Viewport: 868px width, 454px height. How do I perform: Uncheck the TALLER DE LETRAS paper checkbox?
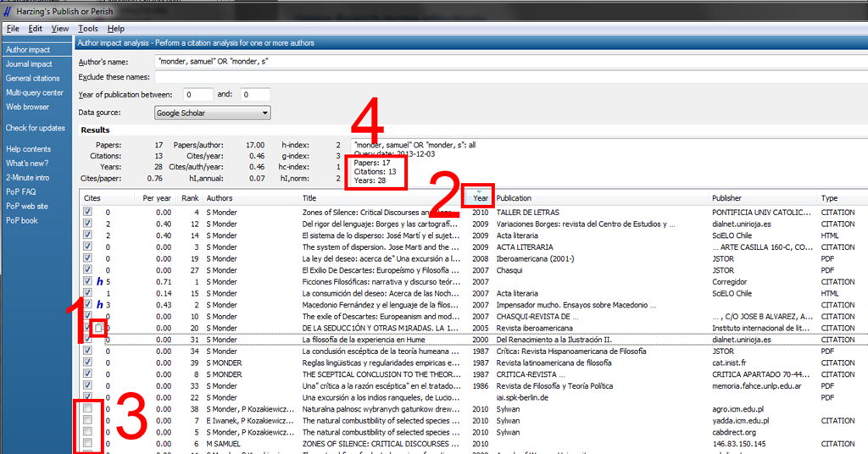(88, 212)
